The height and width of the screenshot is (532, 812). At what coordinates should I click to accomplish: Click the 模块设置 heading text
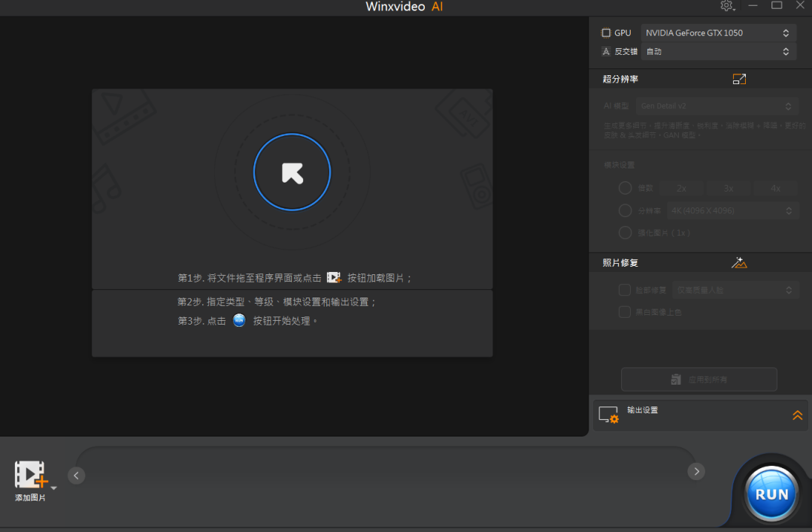(619, 165)
